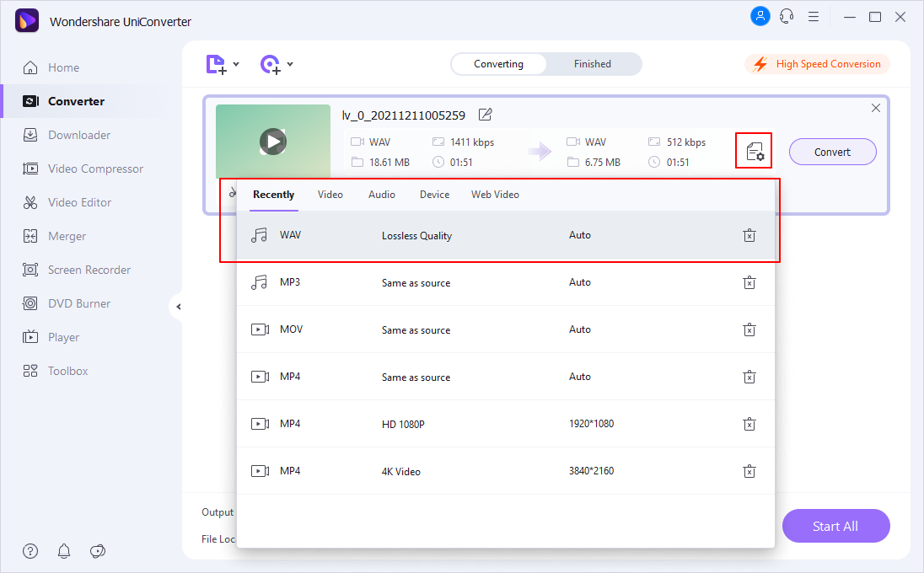
Task: Open the customer support headset icon
Action: click(787, 17)
